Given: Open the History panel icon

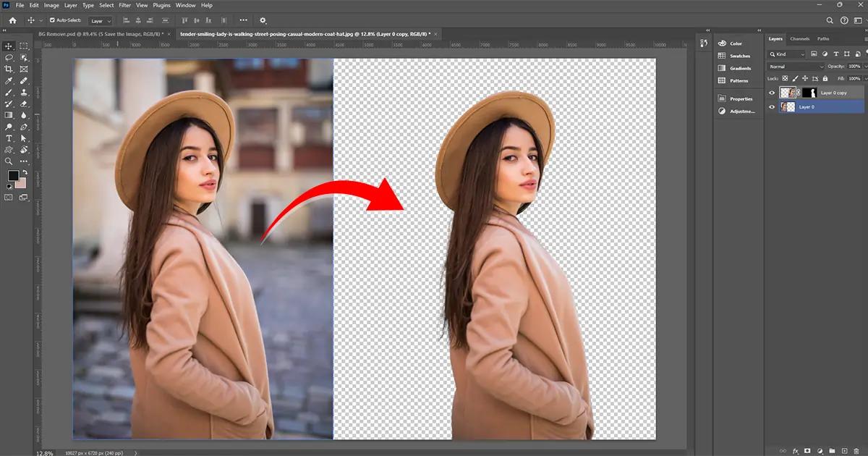Looking at the screenshot, I should click(x=704, y=44).
